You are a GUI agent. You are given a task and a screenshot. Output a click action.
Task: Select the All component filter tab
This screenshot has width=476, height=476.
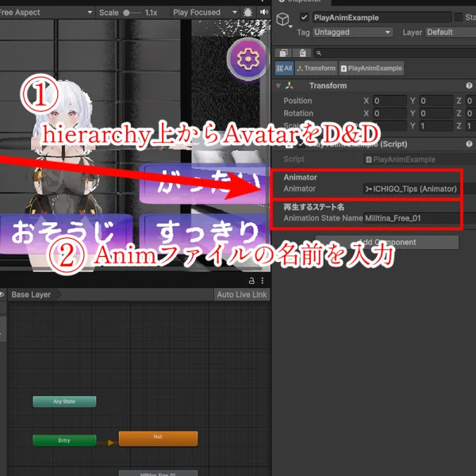[x=284, y=68]
